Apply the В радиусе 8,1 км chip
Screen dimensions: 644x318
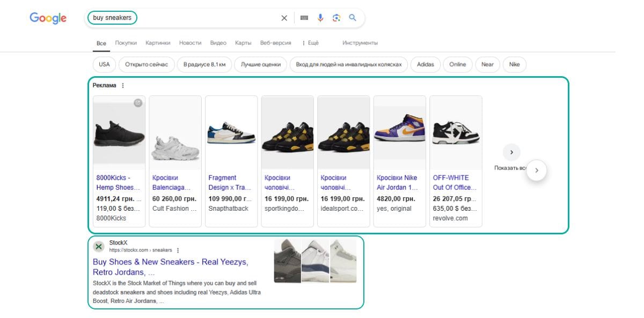pos(204,64)
